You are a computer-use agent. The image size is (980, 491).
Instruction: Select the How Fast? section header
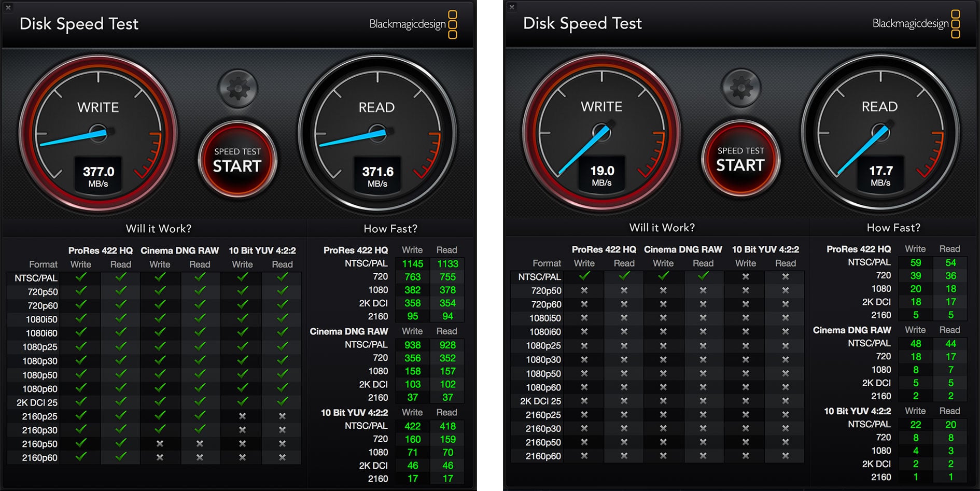390,229
